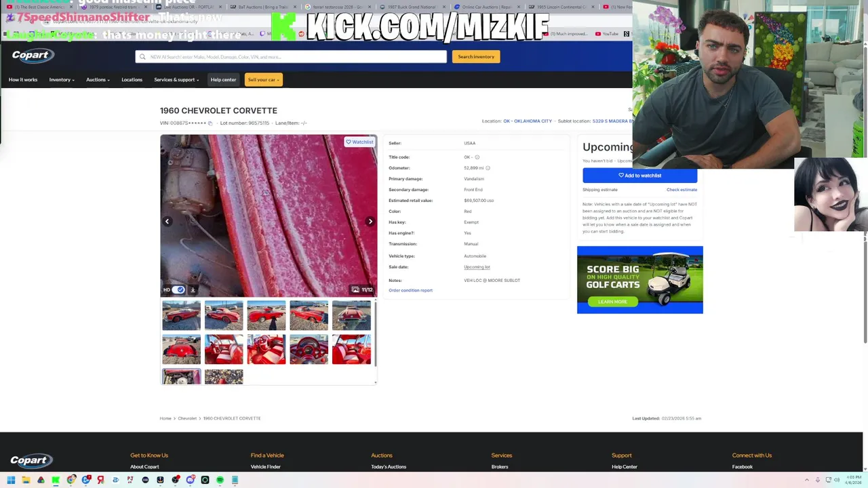Open How it works page
Image resolution: width=868 pixels, height=488 pixels.
click(23, 80)
